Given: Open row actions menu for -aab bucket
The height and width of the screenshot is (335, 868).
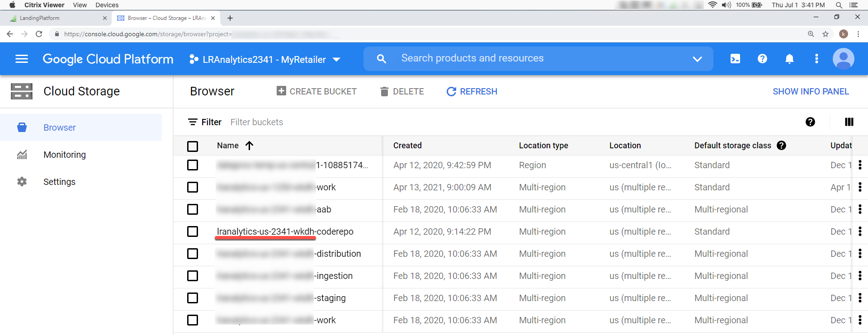Looking at the screenshot, I should point(860,209).
